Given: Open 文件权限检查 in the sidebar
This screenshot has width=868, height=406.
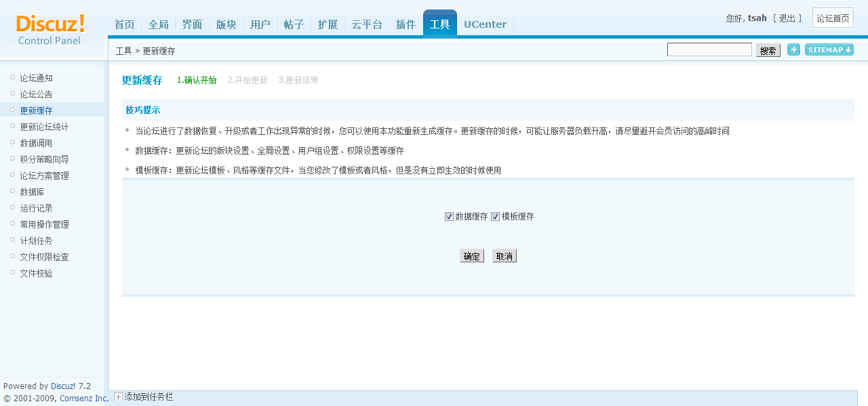Looking at the screenshot, I should pyautogui.click(x=44, y=257).
